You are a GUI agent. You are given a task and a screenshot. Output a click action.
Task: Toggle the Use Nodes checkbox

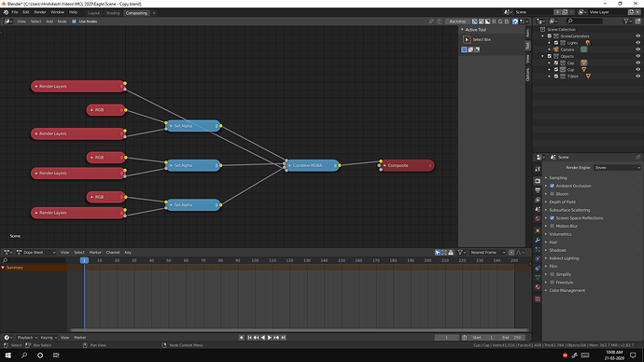pyautogui.click(x=74, y=21)
